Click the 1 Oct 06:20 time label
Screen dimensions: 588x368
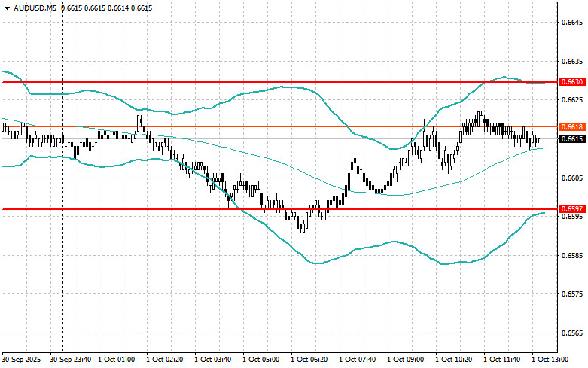(x=309, y=360)
